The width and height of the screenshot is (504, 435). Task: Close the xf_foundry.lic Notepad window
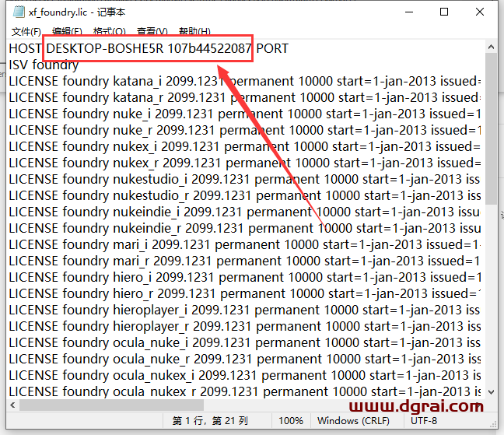coord(480,12)
